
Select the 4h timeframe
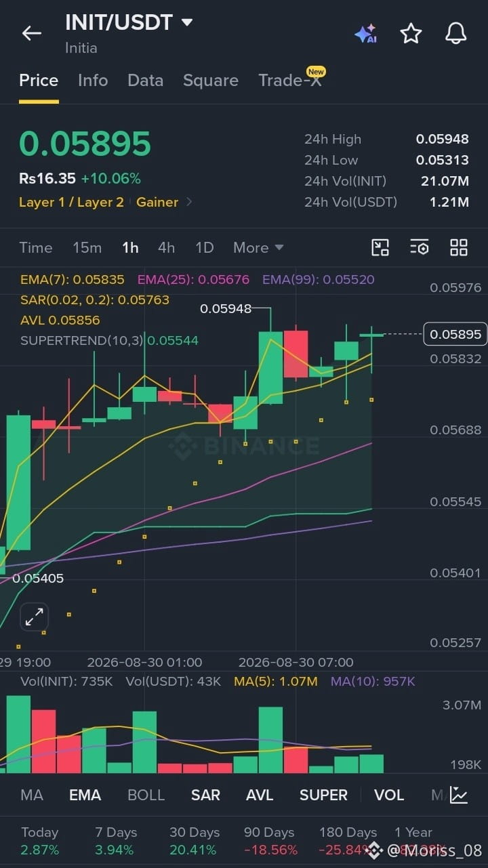tap(167, 248)
